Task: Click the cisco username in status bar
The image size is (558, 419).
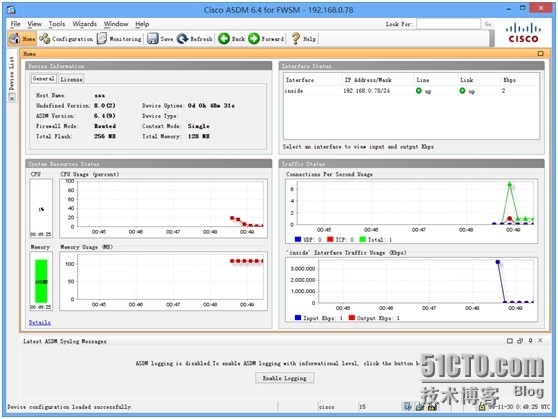Action: point(326,407)
